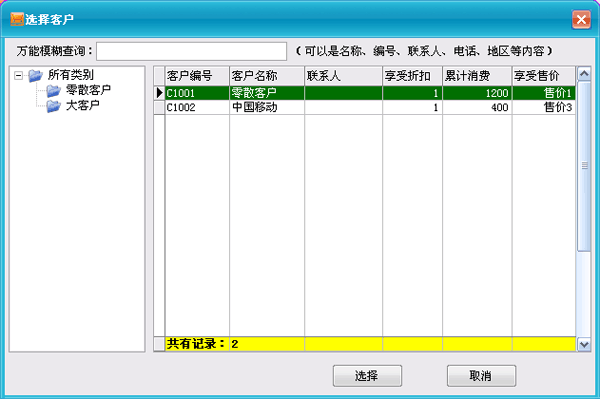Screen dimensions: 600x399
Task: Click the row selector of C1001
Action: point(159,93)
